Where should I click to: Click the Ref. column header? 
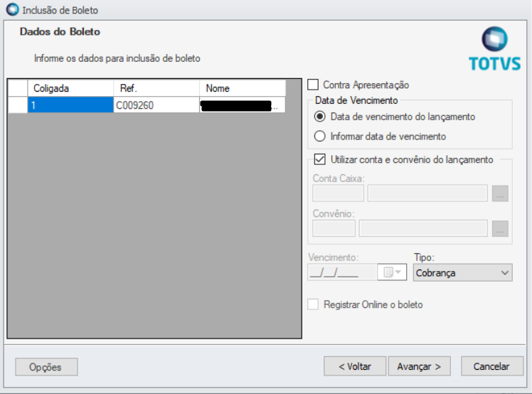[x=156, y=88]
